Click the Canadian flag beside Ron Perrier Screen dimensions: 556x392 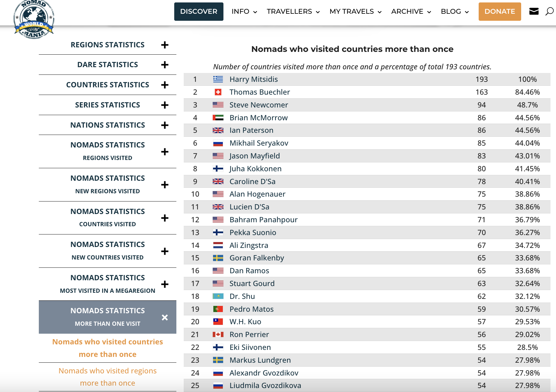(218, 335)
